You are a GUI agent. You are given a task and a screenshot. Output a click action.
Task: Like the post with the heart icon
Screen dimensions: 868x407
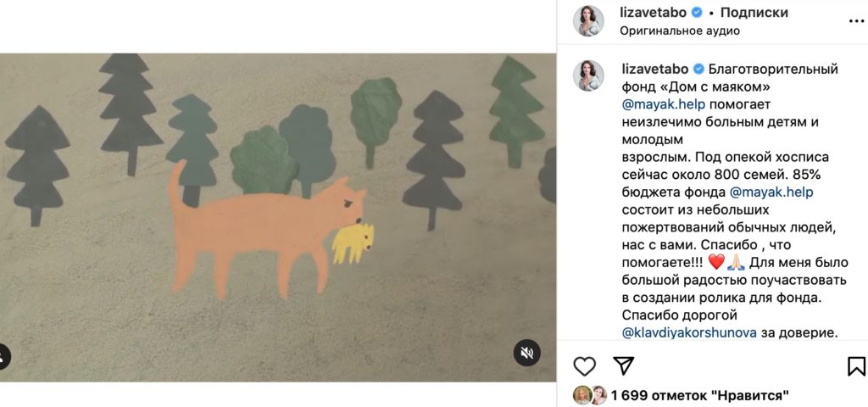(584, 365)
